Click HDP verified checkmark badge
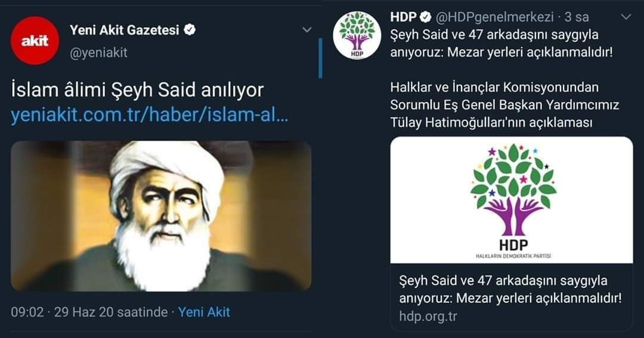Viewport: 644px width, 338px height. click(426, 17)
